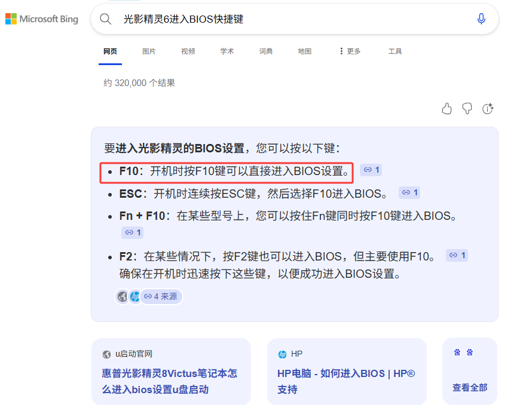Switch to the 网页 tab
The image size is (523, 420).
point(110,51)
